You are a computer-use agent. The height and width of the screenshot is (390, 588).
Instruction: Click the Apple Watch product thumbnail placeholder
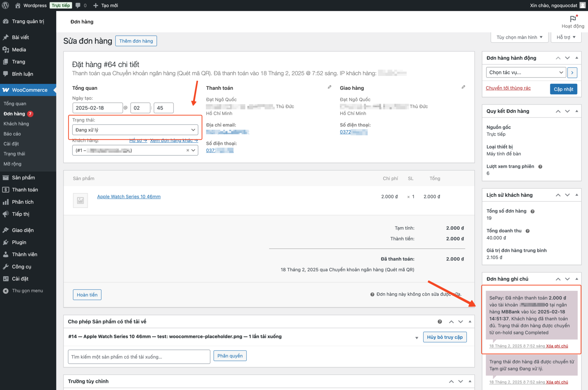coord(80,200)
